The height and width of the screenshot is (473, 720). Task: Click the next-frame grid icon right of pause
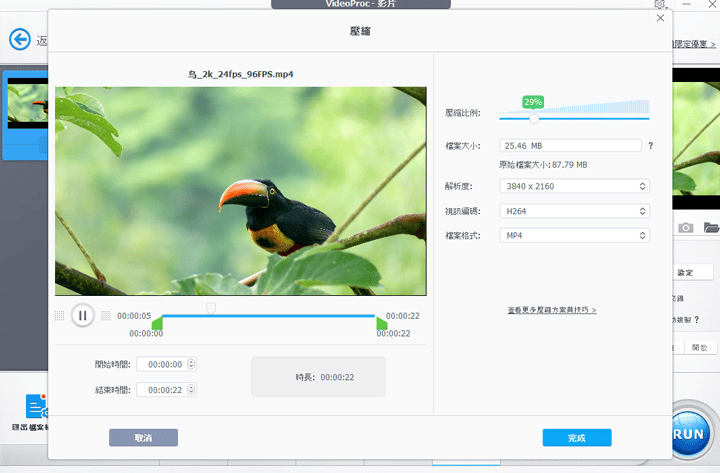click(x=106, y=315)
